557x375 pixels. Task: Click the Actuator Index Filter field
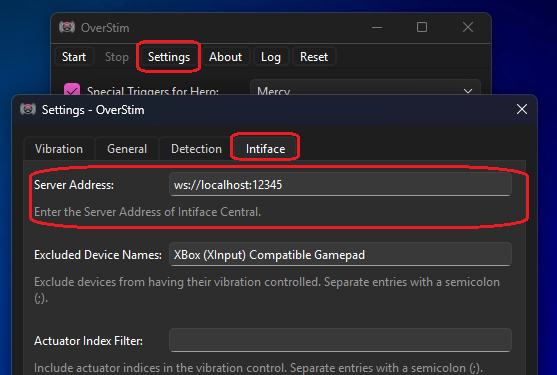click(340, 340)
